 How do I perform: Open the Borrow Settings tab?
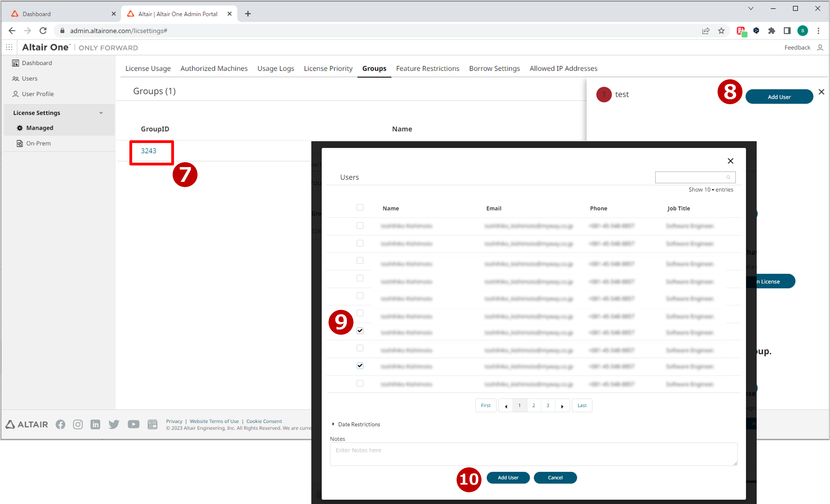(x=494, y=68)
